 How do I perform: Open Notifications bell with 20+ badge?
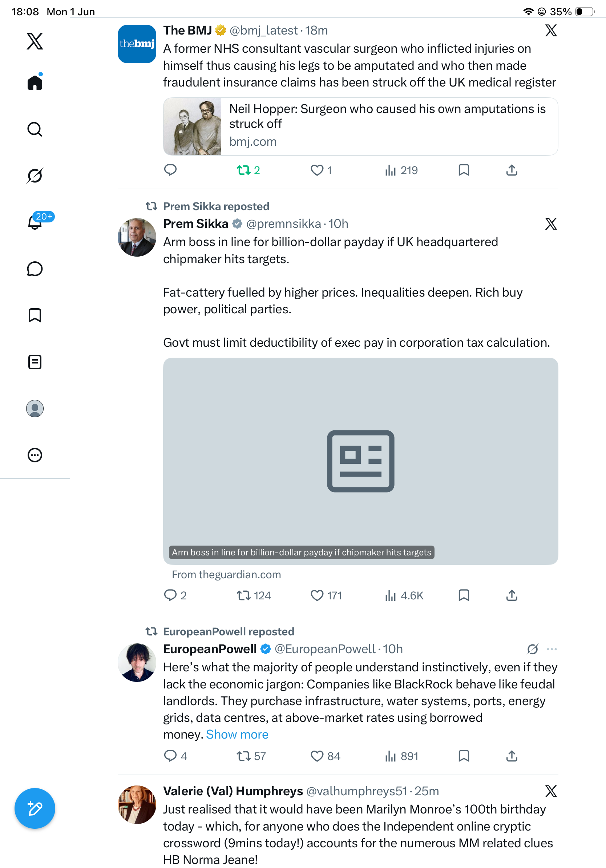pos(35,222)
